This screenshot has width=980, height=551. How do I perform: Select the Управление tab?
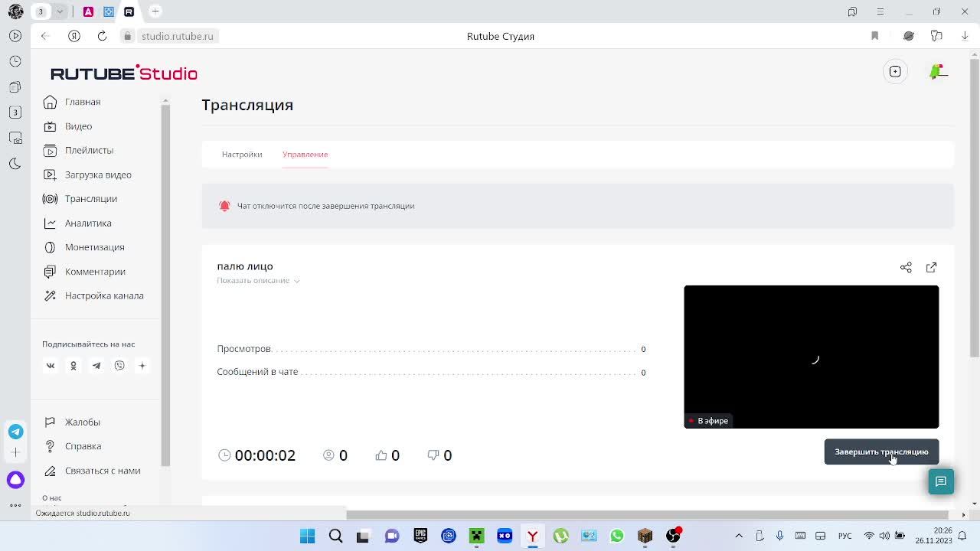(x=305, y=154)
